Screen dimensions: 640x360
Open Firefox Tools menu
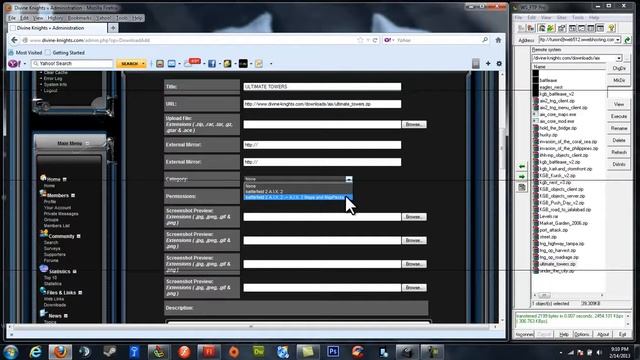(122, 18)
